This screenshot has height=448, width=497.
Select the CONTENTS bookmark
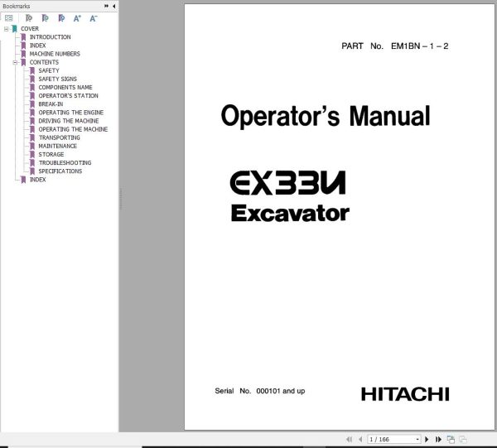point(44,62)
